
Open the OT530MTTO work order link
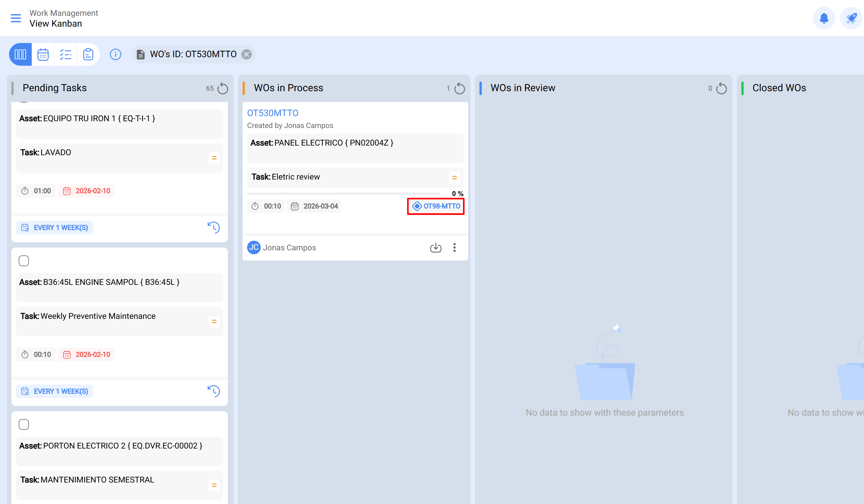tap(273, 113)
